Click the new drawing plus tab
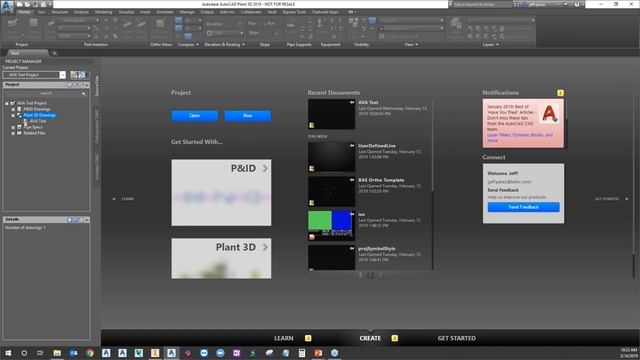 coord(54,53)
